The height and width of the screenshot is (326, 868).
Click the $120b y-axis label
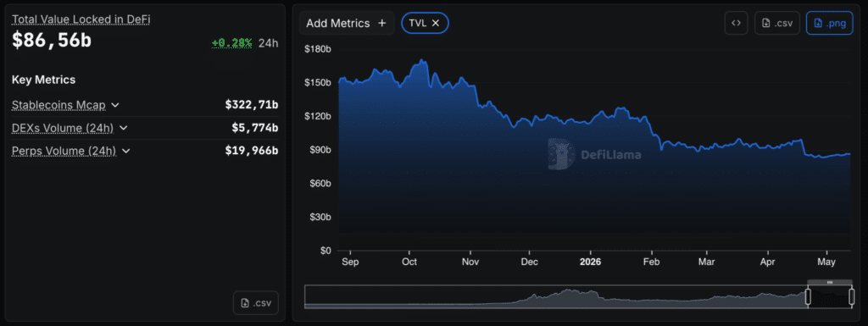pos(318,116)
